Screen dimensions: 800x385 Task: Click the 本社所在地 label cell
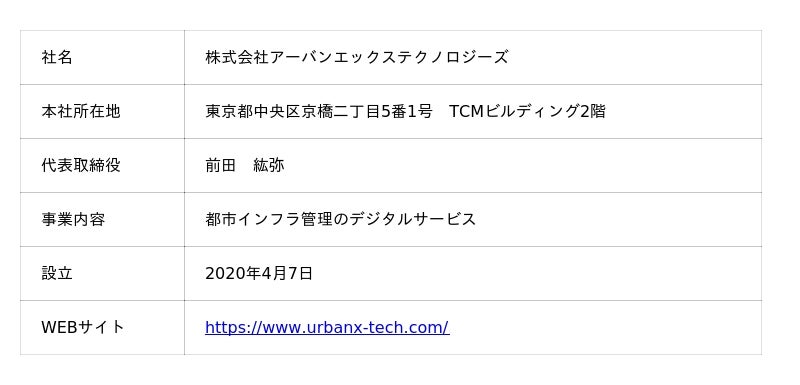102,111
